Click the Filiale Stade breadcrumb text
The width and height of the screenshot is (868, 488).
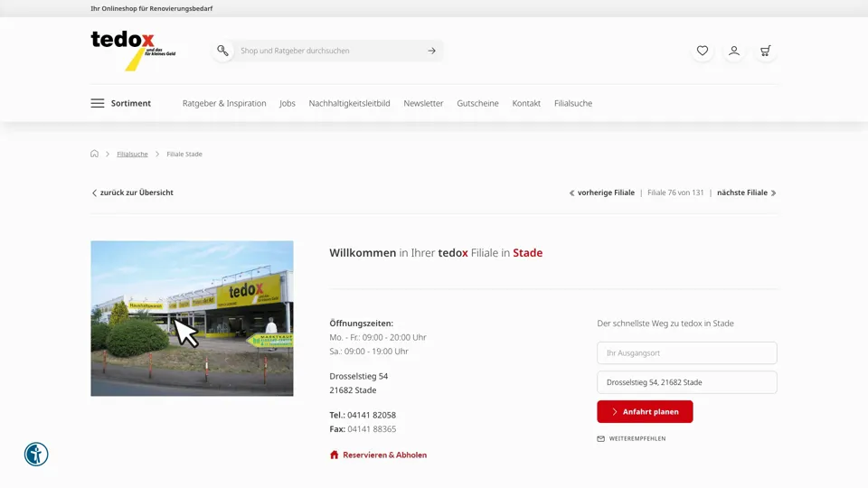(x=184, y=155)
